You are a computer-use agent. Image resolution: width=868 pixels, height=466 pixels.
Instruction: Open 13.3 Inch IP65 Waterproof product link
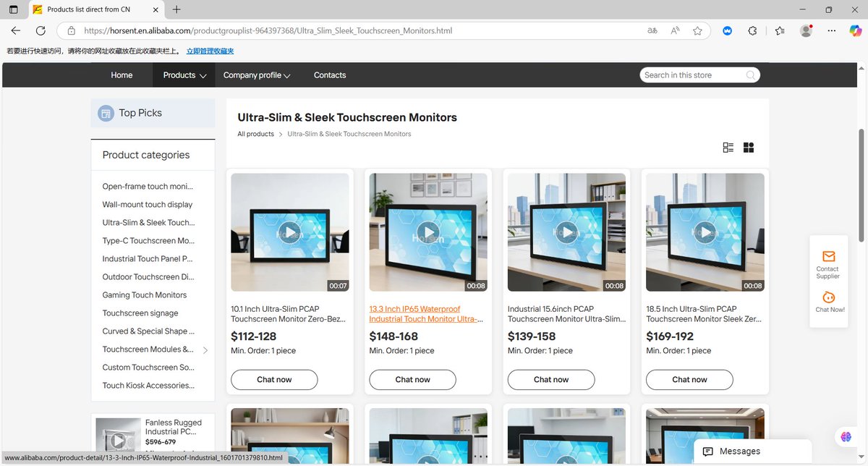tap(426, 314)
